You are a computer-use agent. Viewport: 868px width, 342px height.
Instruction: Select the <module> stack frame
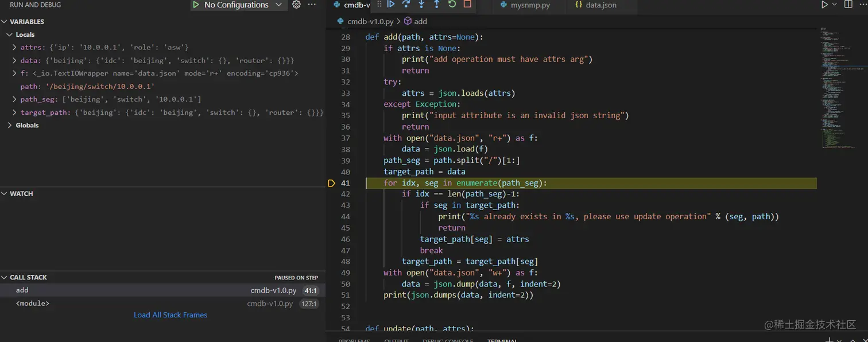point(33,304)
